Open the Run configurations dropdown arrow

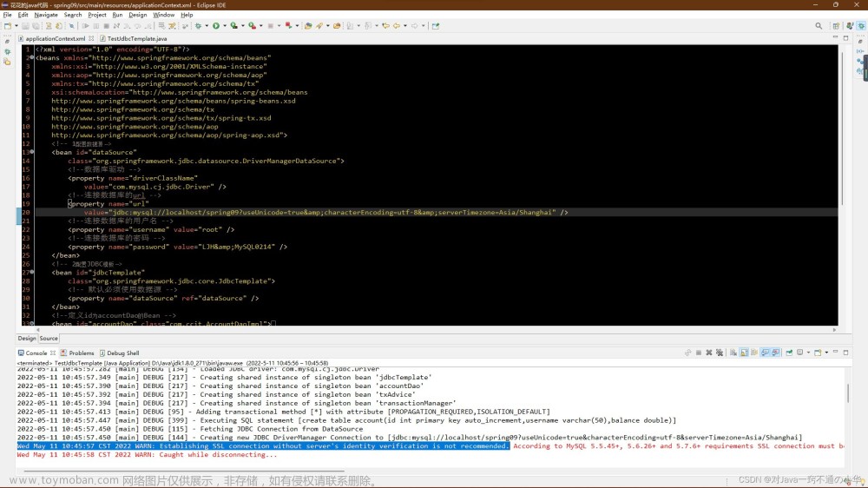[x=225, y=25]
